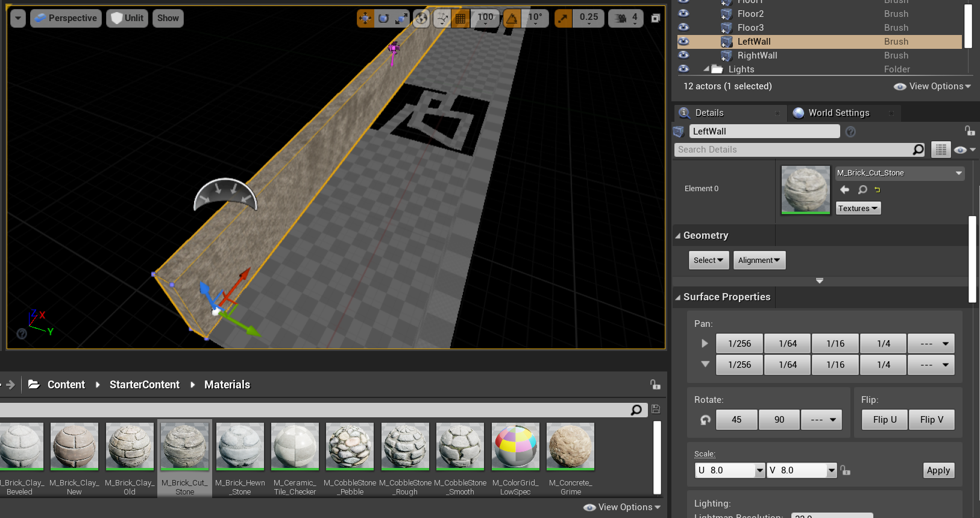
Task: Click the help icon beside actor name
Action: click(850, 131)
